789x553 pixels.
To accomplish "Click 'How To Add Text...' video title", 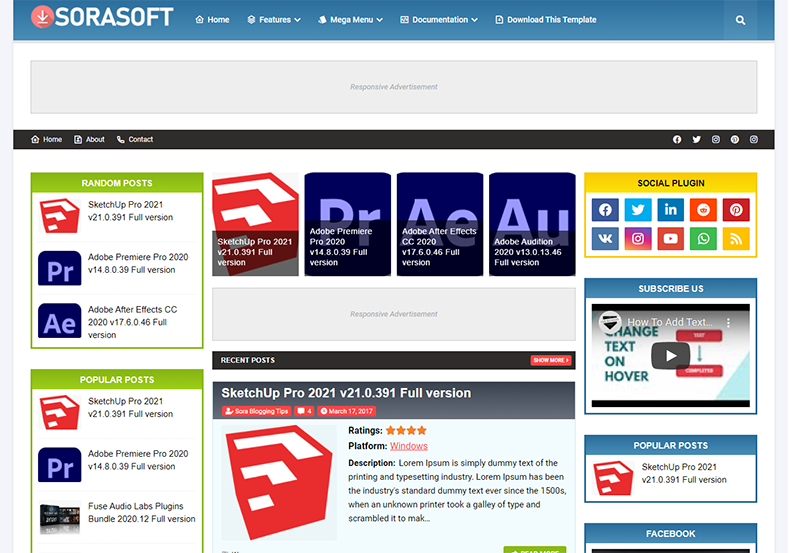I will (669, 322).
